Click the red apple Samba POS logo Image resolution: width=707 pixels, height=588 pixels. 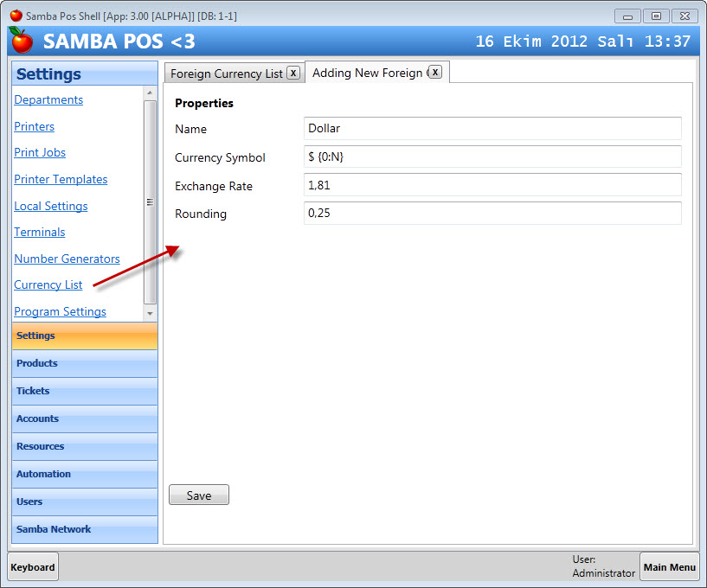22,41
